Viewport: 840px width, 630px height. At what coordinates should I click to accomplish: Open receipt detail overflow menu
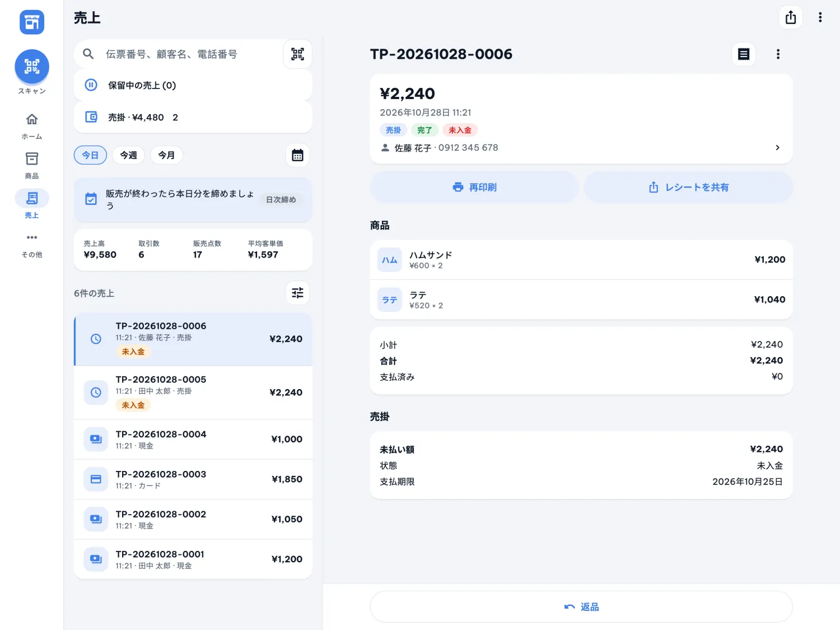[778, 54]
